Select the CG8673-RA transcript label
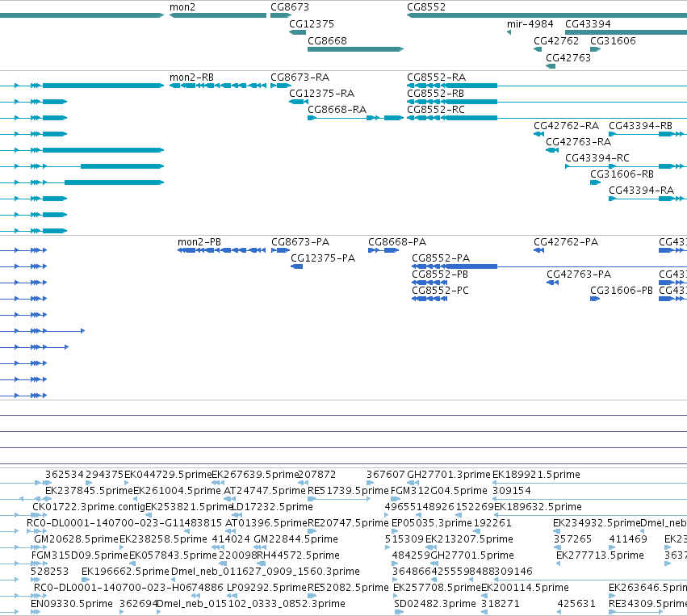This screenshot has width=687, height=616. tap(300, 78)
